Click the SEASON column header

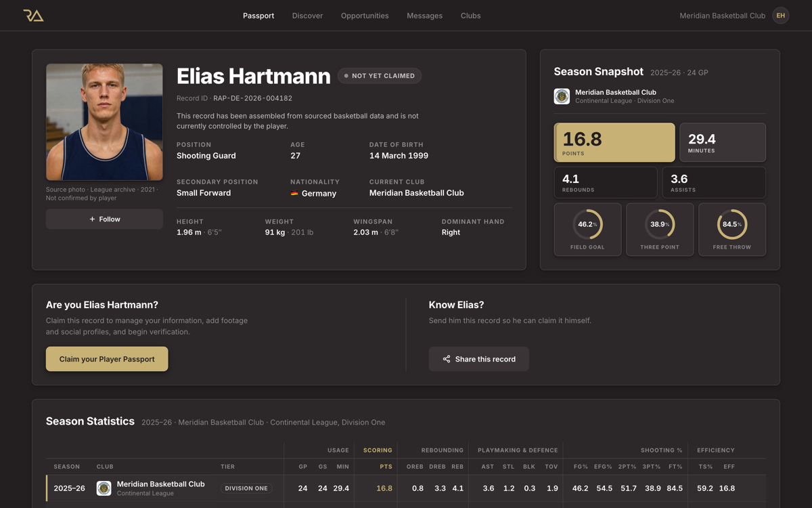click(x=67, y=467)
